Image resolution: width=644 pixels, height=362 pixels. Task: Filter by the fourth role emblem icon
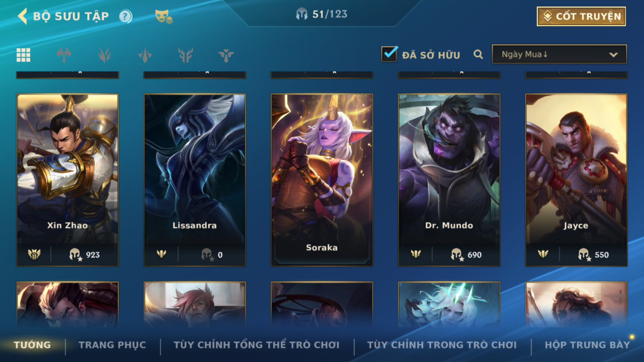click(x=186, y=55)
